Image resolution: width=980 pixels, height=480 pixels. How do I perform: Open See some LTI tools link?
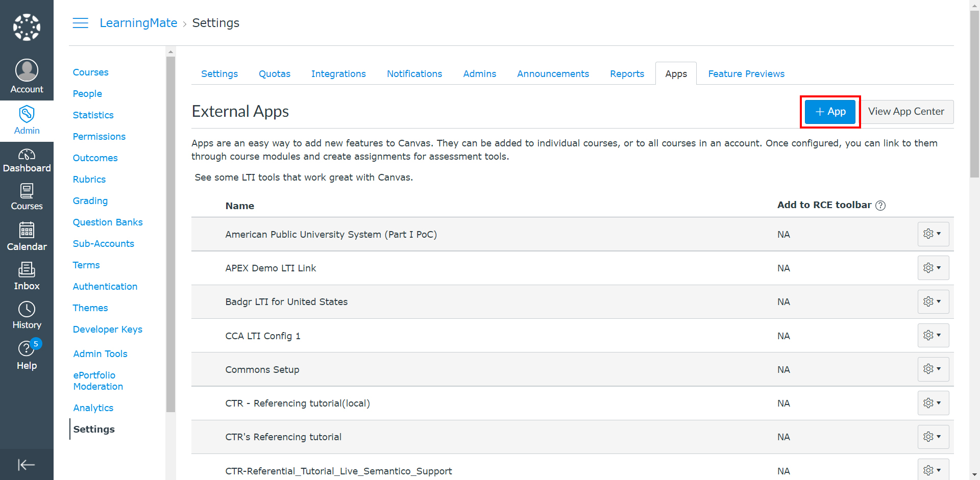click(x=304, y=178)
